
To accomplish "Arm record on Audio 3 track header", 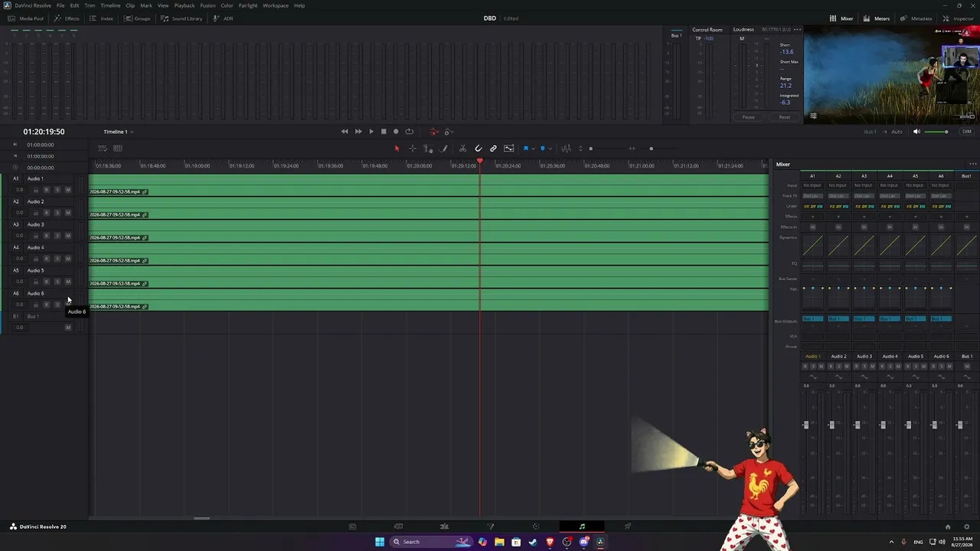I will tap(46, 236).
